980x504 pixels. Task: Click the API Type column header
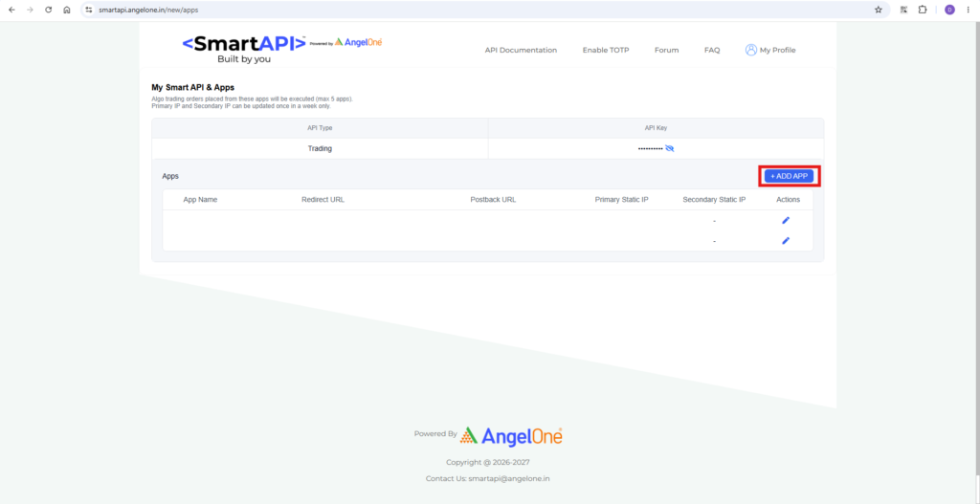[x=320, y=128]
